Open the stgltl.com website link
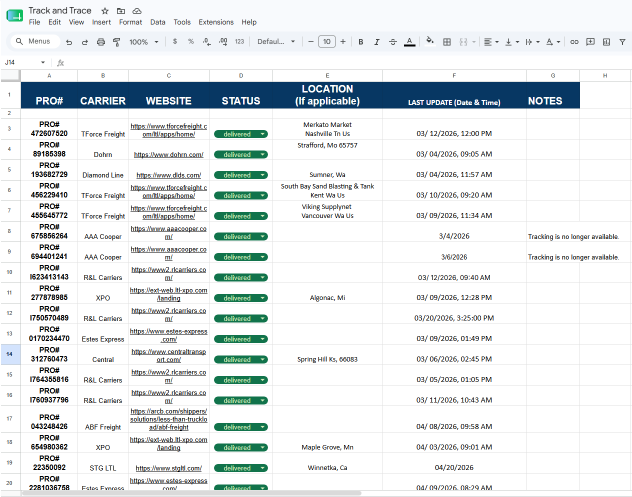This screenshot has height=497, width=632. 168,468
